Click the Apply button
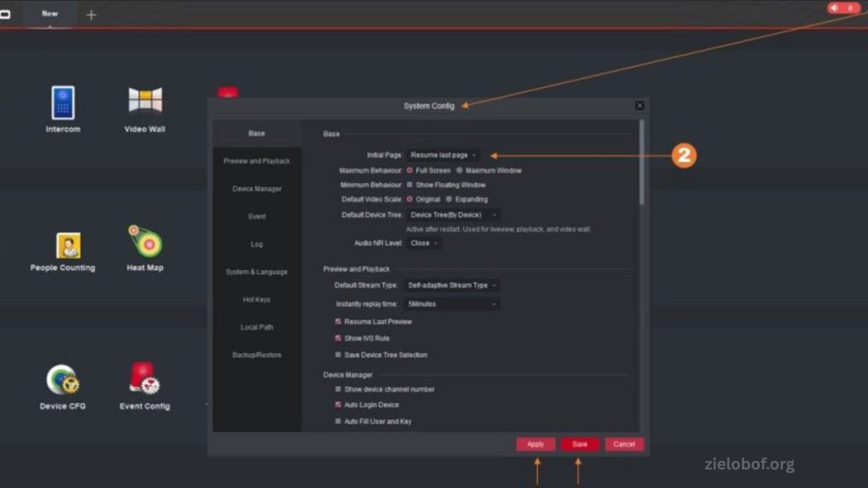This screenshot has width=868, height=488. pyautogui.click(x=536, y=444)
